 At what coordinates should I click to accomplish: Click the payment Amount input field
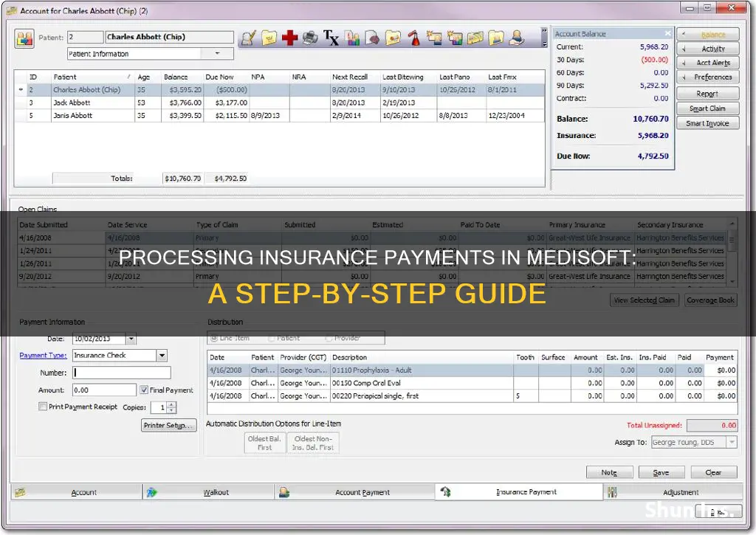pos(104,390)
